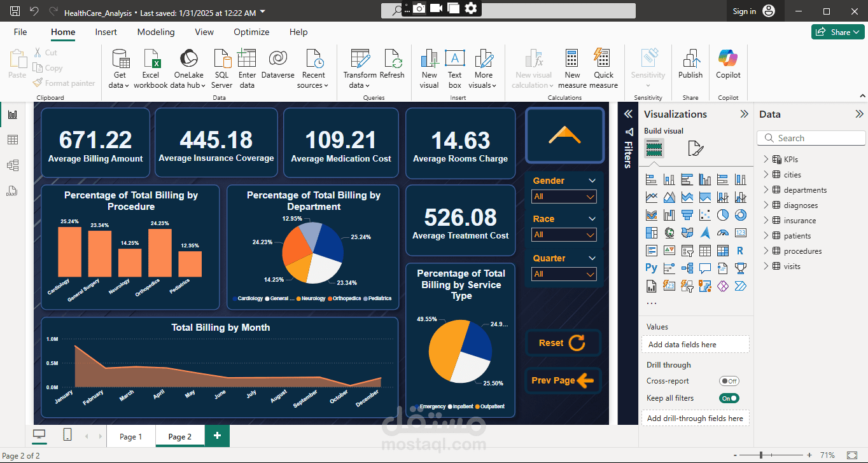This screenshot has height=463, width=868.
Task: Switch to Table view icon
Action: [13, 140]
